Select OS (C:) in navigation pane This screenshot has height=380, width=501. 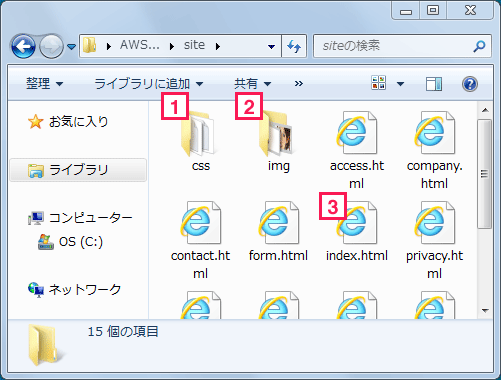[81, 242]
